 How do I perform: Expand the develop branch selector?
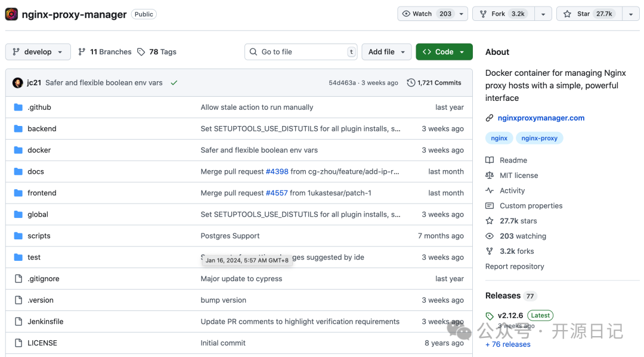pyautogui.click(x=38, y=52)
